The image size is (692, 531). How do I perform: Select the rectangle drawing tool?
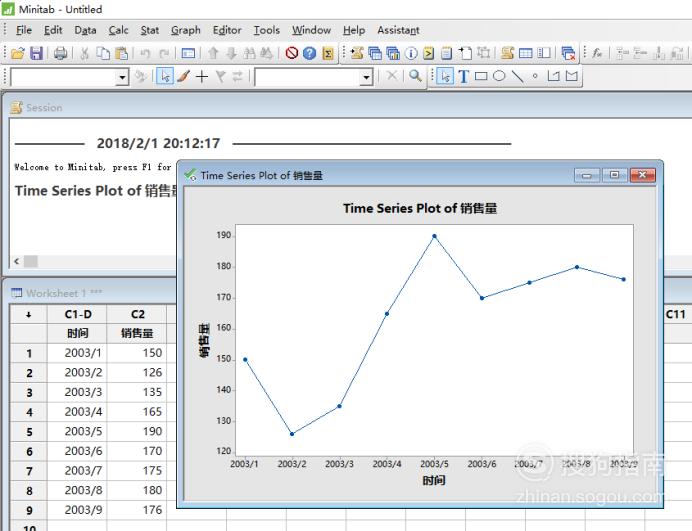pos(481,76)
